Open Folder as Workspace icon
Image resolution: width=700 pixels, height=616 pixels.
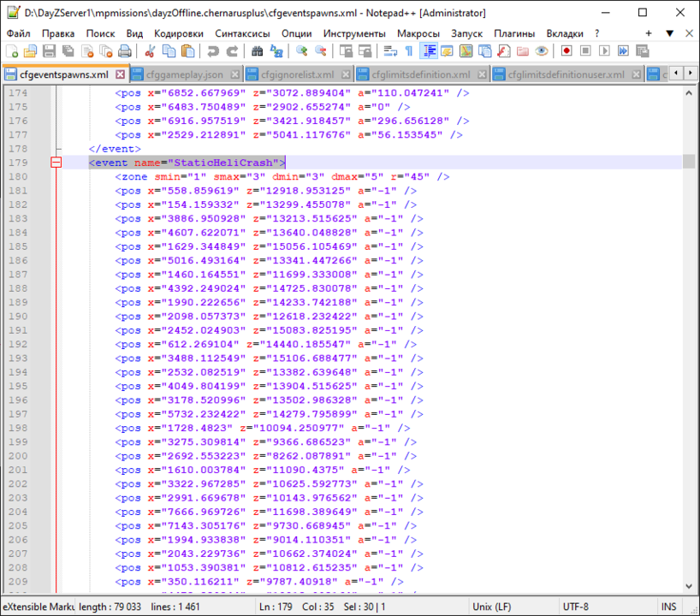coord(523,51)
